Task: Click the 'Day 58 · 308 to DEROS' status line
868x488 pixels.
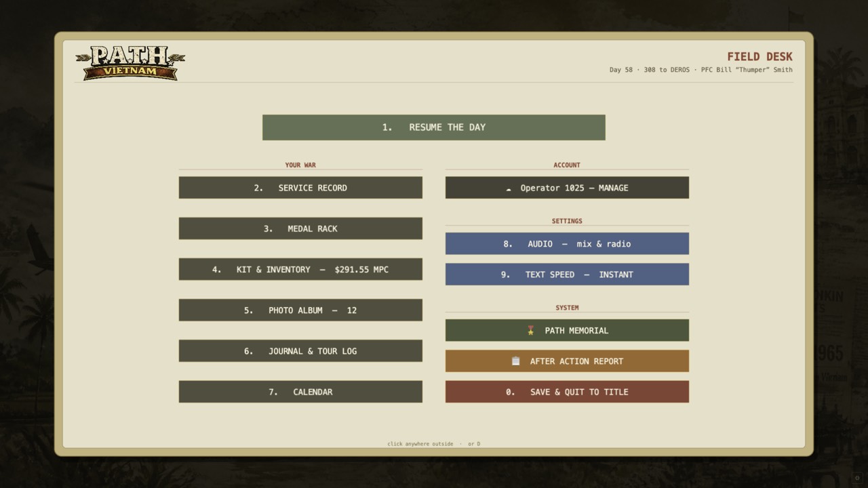Action: [701, 70]
